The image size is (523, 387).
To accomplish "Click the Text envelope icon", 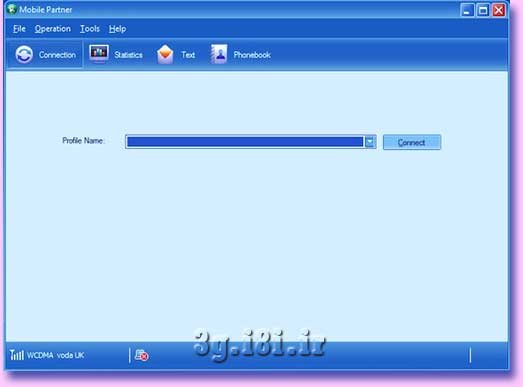I will (x=165, y=54).
